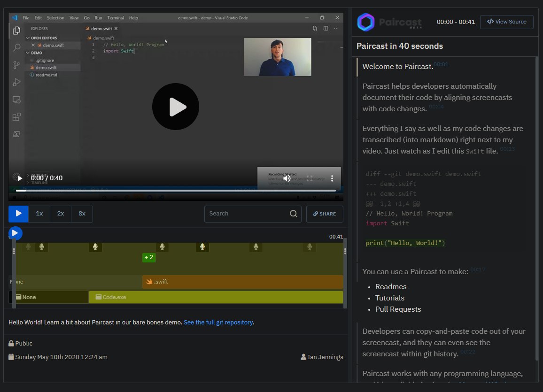
Task: Click the left timeline trim handle dots
Action: 14,252
